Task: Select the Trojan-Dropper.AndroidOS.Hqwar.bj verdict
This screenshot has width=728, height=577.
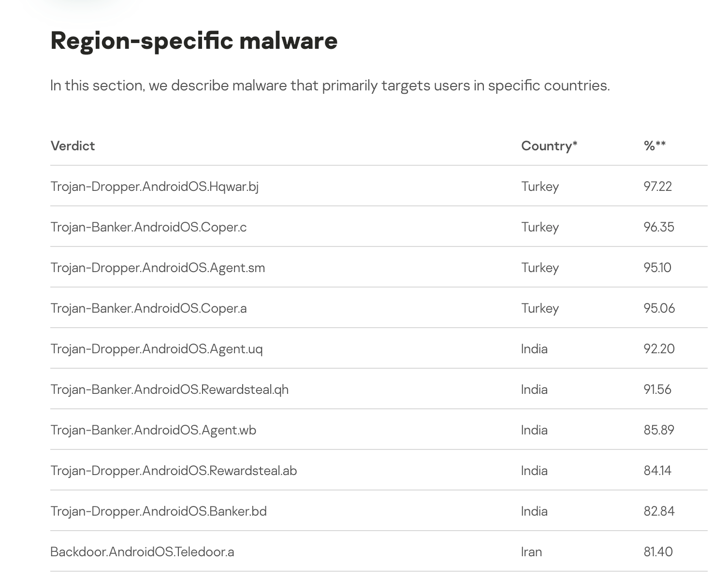Action: (154, 187)
